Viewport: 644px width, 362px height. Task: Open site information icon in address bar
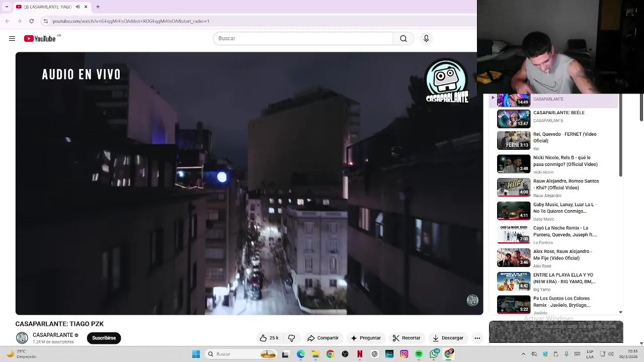click(x=46, y=21)
